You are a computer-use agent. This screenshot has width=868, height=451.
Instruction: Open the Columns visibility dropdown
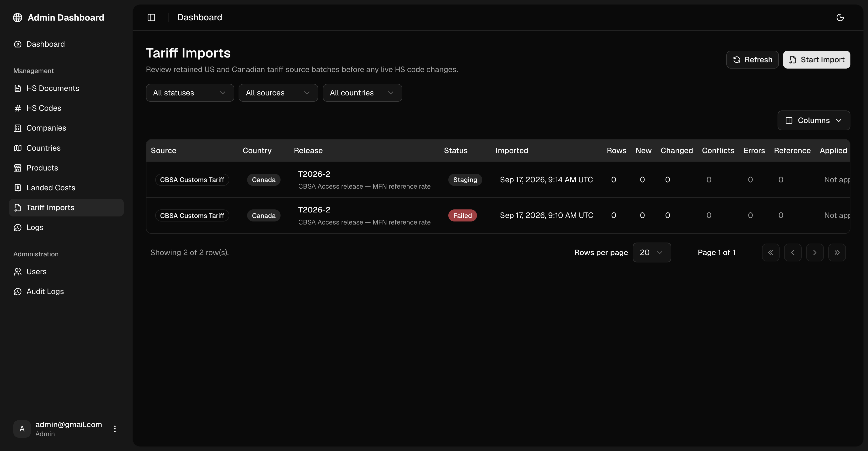coord(814,120)
